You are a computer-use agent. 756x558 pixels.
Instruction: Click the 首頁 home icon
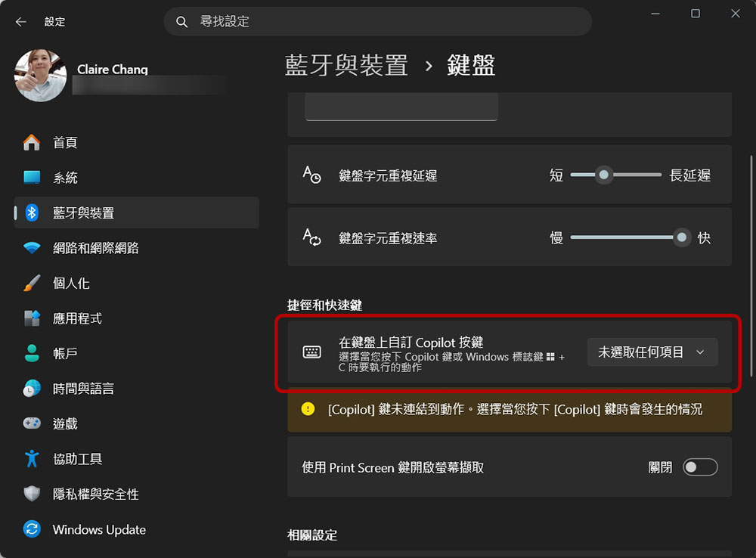(32, 142)
